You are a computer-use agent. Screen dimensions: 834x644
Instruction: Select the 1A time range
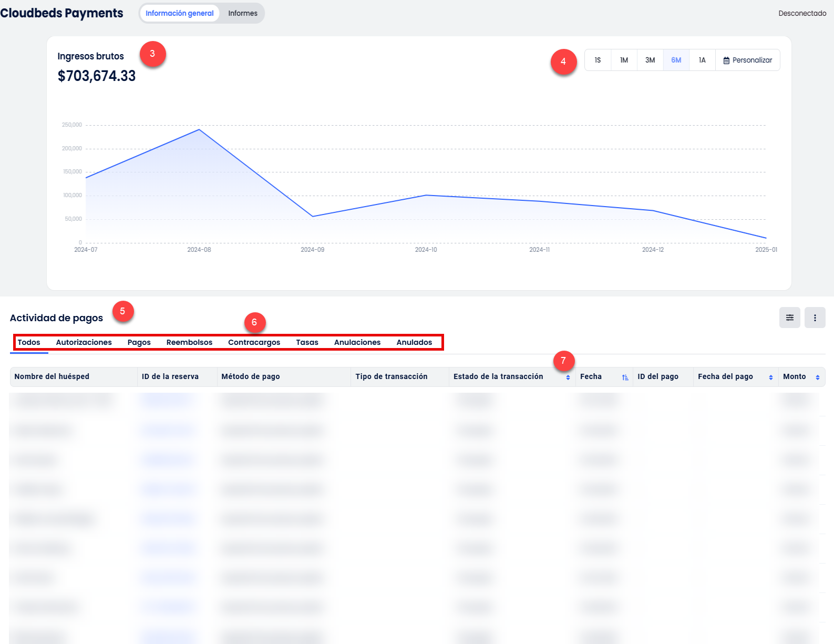(x=702, y=60)
